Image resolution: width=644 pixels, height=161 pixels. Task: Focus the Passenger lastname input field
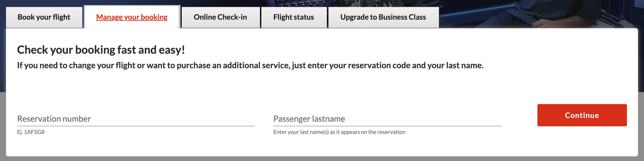pos(387,119)
